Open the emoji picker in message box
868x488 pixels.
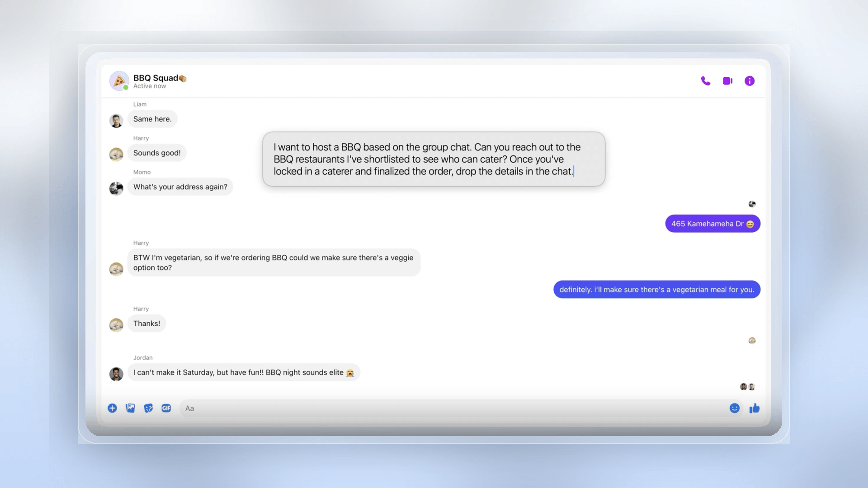click(x=735, y=408)
